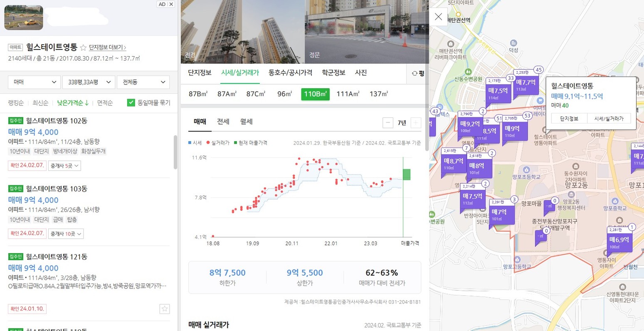Click the 덕성 map place icon
This screenshot has width=644, height=331.
point(513,43)
